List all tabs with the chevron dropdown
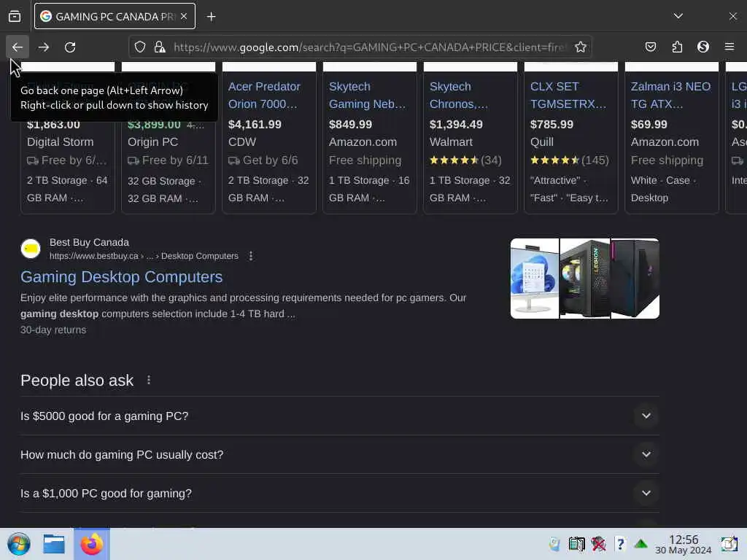 coord(678,16)
